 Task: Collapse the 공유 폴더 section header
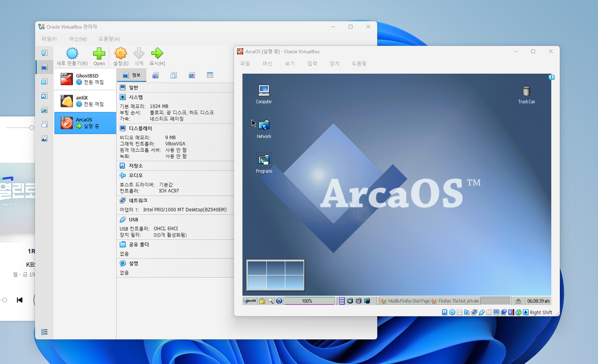[175, 244]
